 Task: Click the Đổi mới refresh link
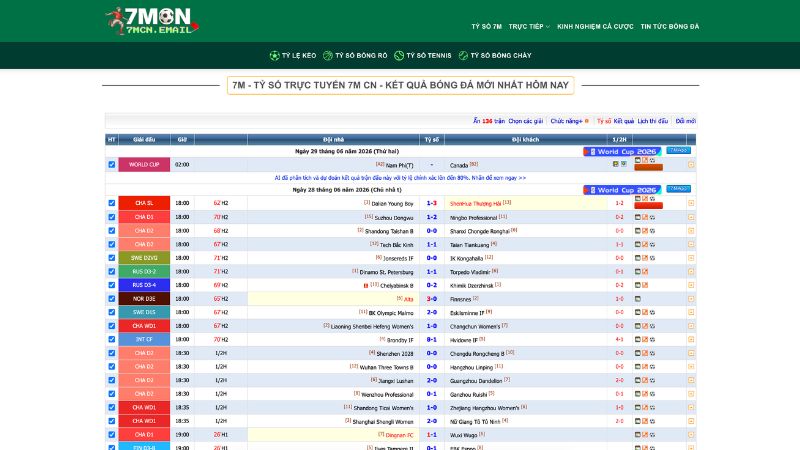click(685, 121)
